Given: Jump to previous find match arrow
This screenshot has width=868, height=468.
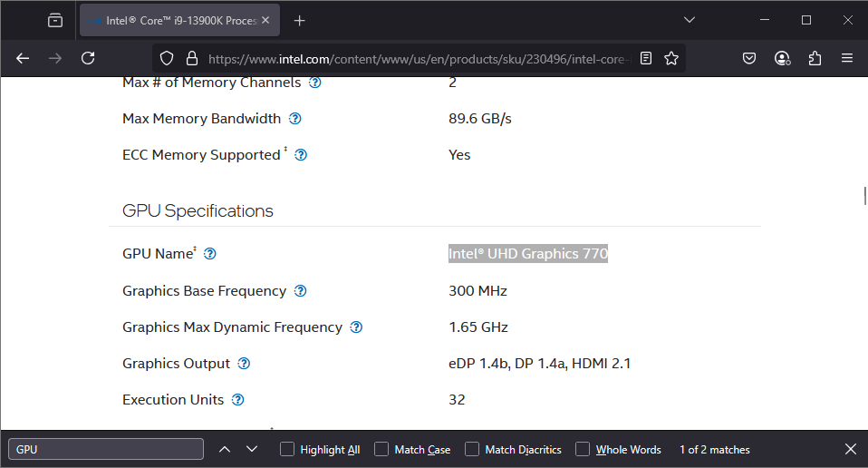Looking at the screenshot, I should (x=225, y=449).
